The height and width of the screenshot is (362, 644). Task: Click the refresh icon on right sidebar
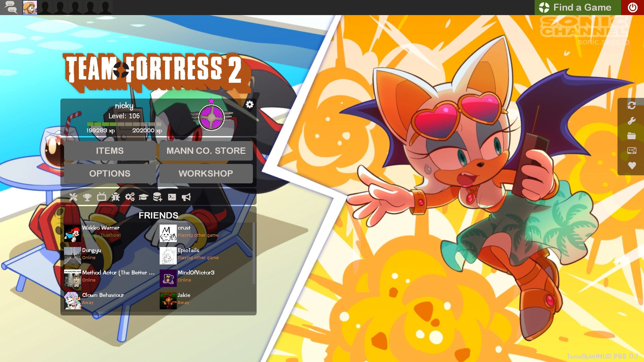pos(632,106)
